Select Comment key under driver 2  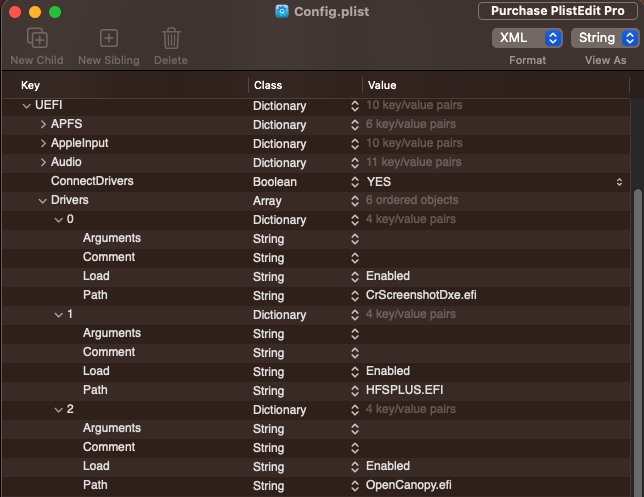click(x=109, y=447)
